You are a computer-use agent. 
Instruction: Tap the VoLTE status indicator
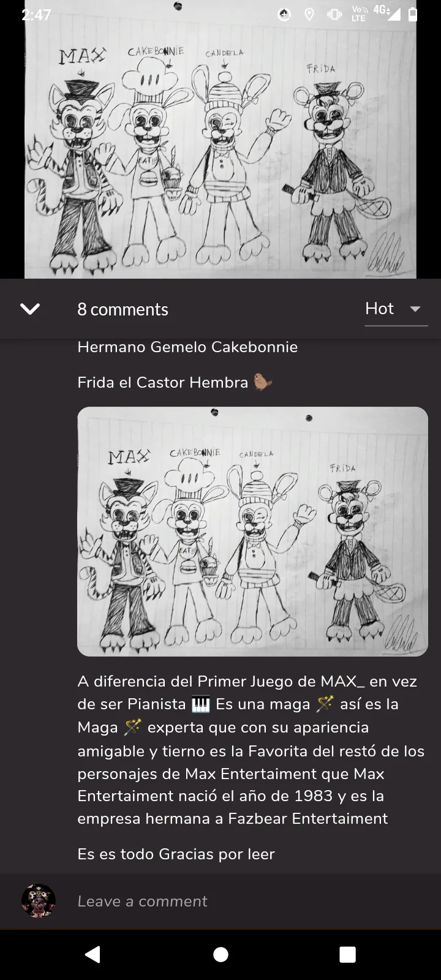[x=359, y=14]
